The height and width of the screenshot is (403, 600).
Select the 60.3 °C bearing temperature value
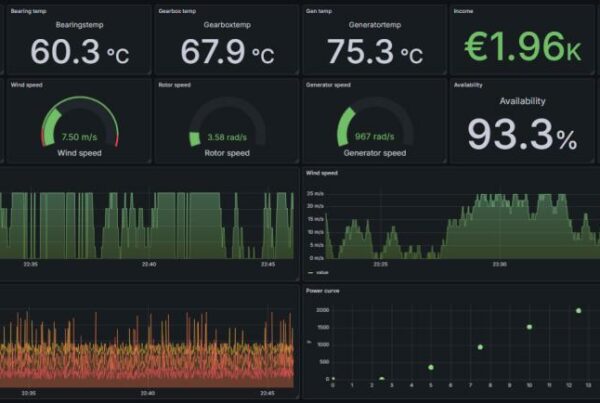coord(79,52)
